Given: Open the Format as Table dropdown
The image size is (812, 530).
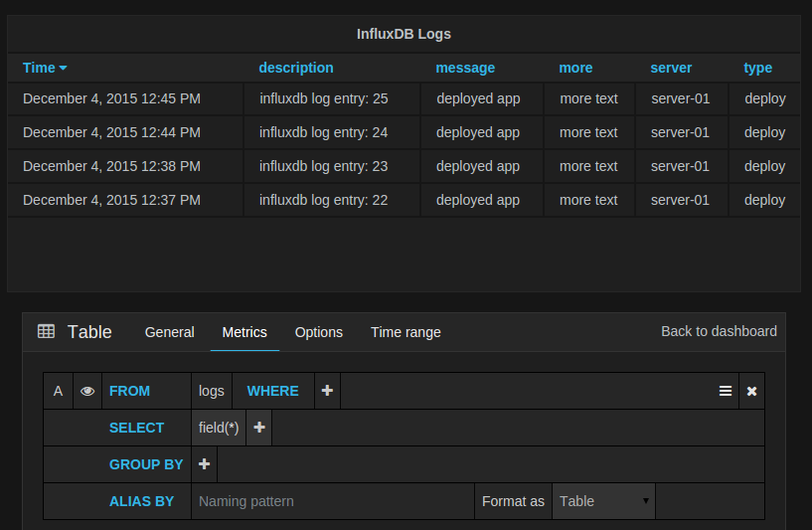Looking at the screenshot, I should pyautogui.click(x=603, y=501).
